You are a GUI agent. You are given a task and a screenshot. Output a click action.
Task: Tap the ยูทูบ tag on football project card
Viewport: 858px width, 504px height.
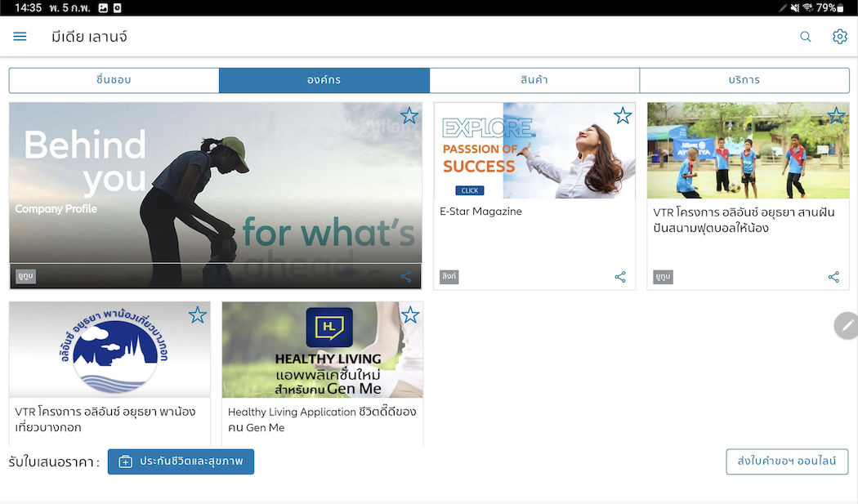click(663, 277)
